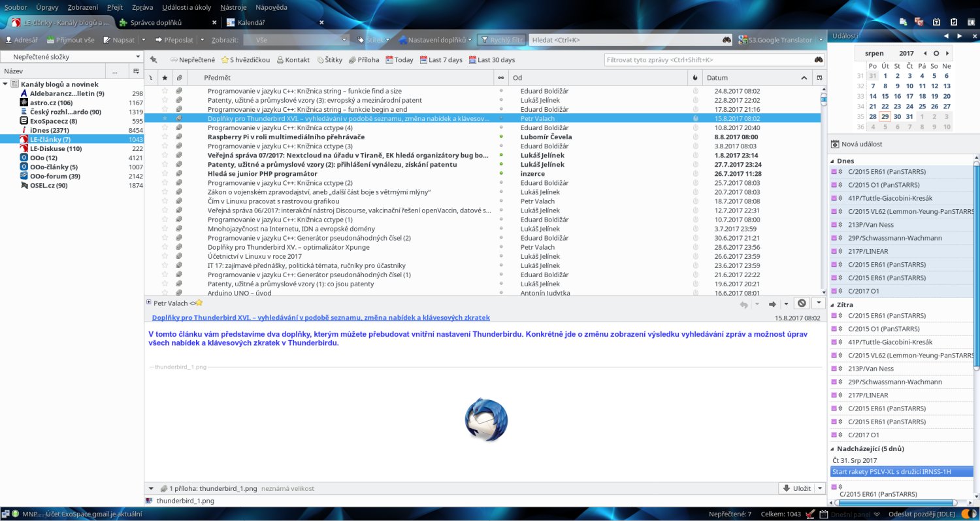
Task: Open the Zobrazení menu
Action: point(84,7)
